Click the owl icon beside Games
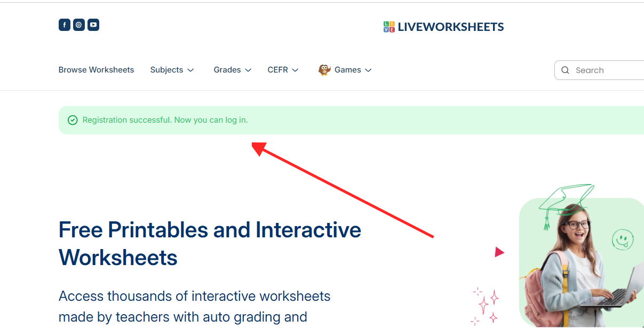 pos(324,70)
